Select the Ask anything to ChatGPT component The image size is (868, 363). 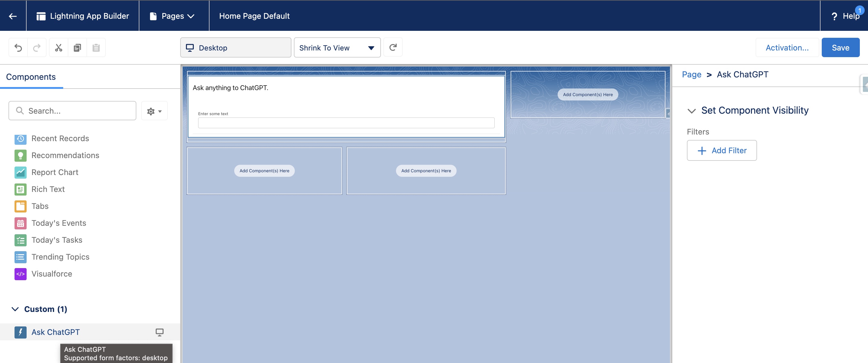pyautogui.click(x=346, y=106)
